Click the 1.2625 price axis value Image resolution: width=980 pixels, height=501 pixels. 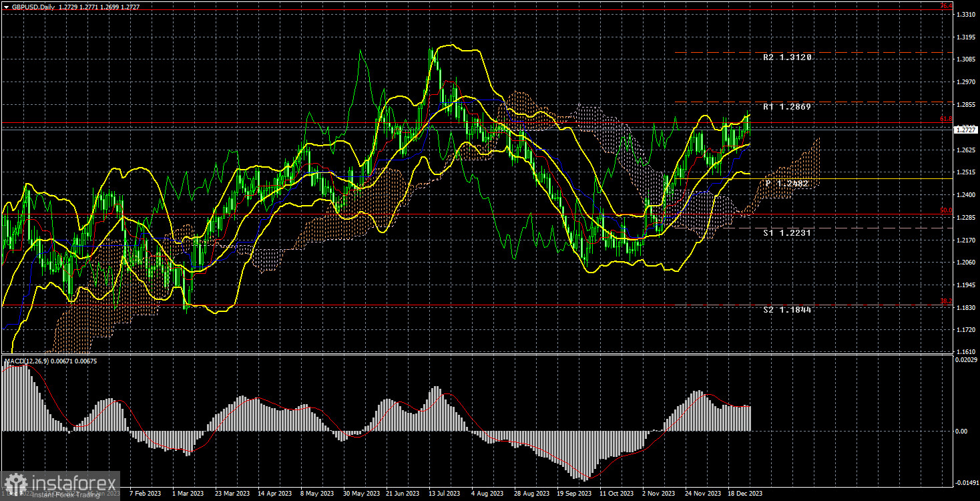966,150
